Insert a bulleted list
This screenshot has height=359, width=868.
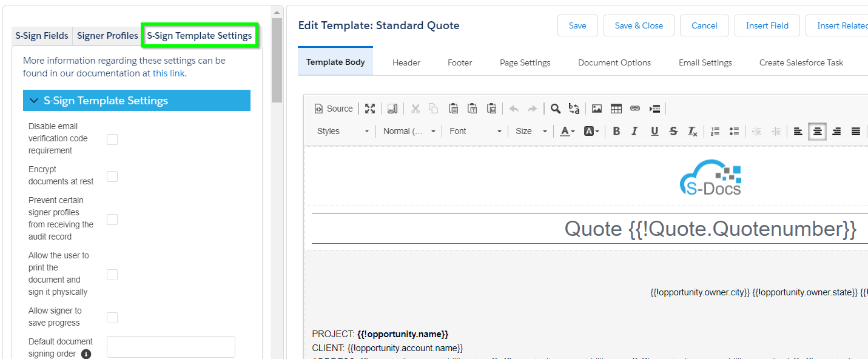pyautogui.click(x=734, y=131)
